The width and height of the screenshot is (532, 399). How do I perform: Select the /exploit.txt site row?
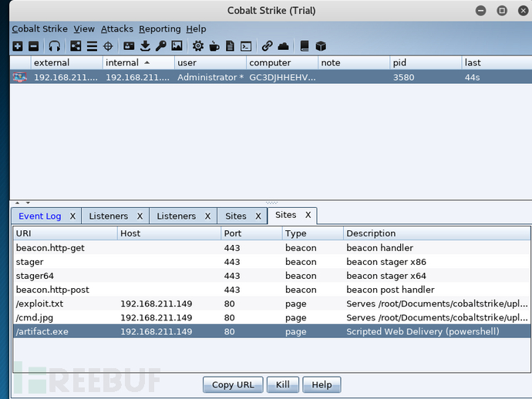154,303
